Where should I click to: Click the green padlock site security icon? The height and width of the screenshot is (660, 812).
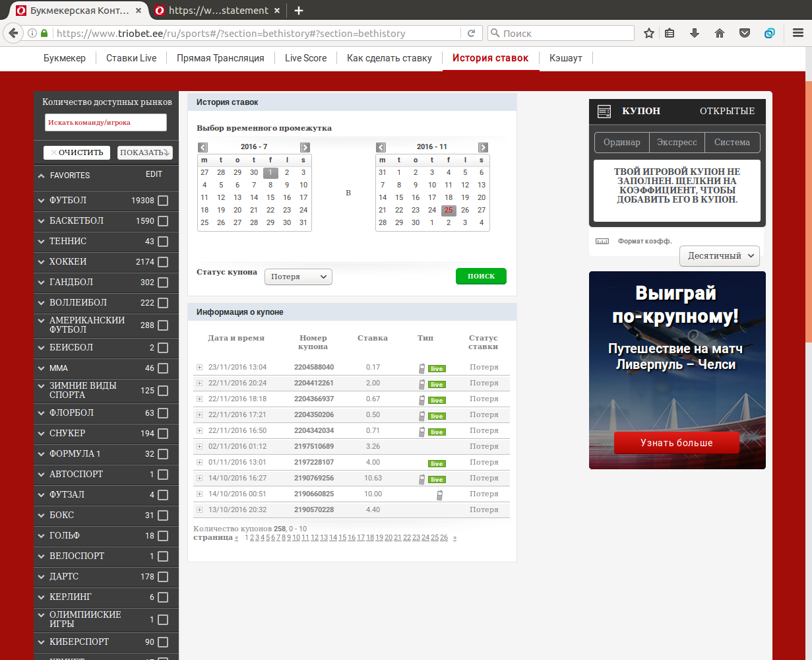coord(44,33)
